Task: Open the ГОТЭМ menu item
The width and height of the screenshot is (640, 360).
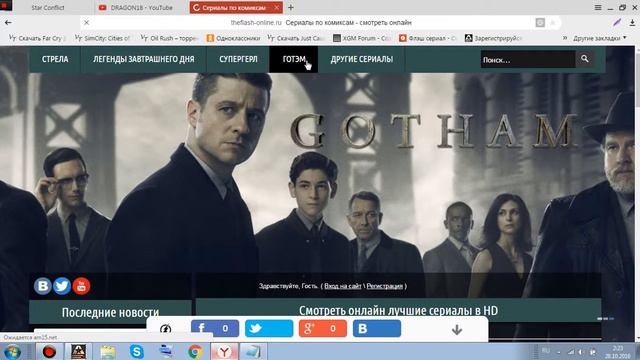Action: pos(293,59)
